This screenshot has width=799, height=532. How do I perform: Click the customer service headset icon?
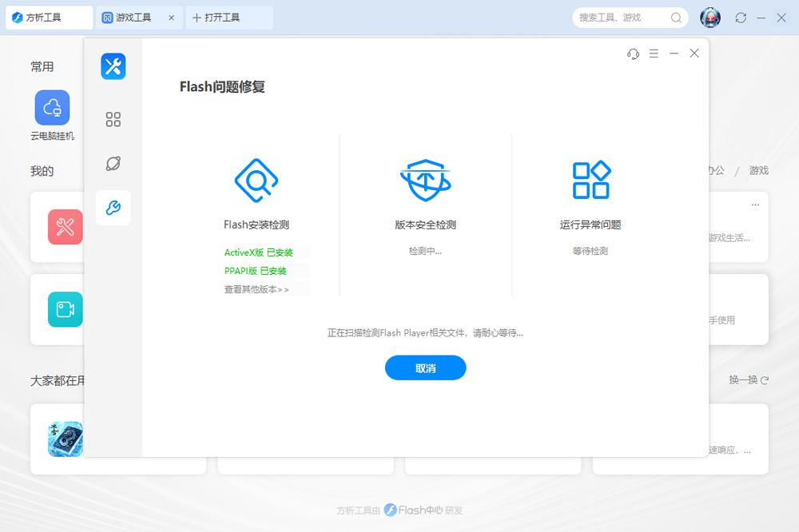pyautogui.click(x=634, y=54)
